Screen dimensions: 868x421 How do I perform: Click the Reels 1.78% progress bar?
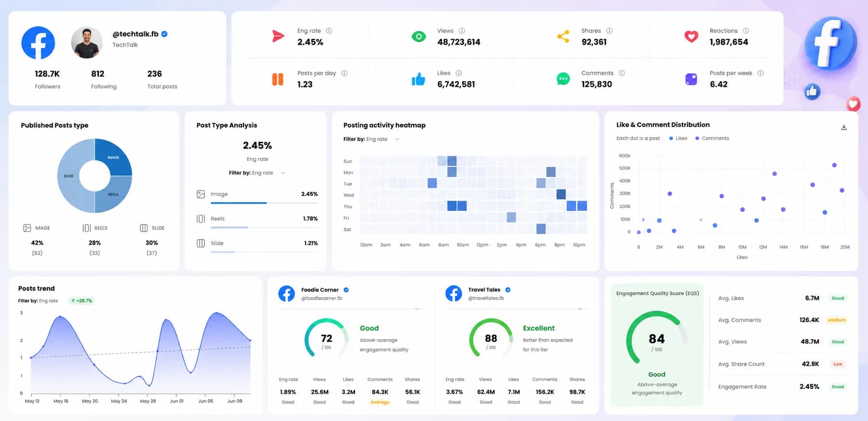[264, 227]
